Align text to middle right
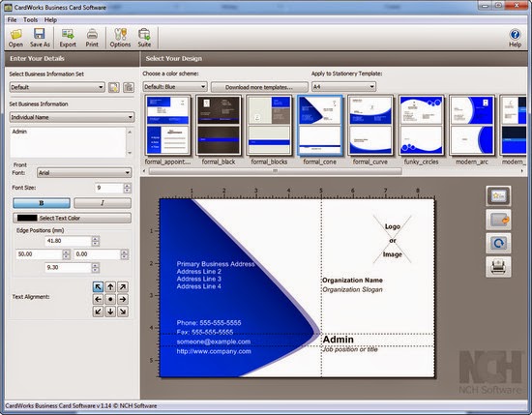Image resolution: width=532 pixels, height=415 pixels. (x=123, y=299)
